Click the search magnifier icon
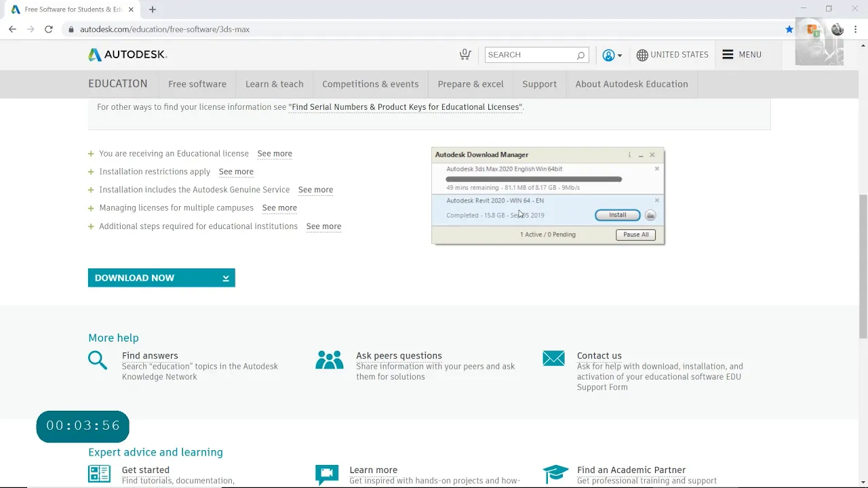The image size is (868, 488). coord(580,55)
